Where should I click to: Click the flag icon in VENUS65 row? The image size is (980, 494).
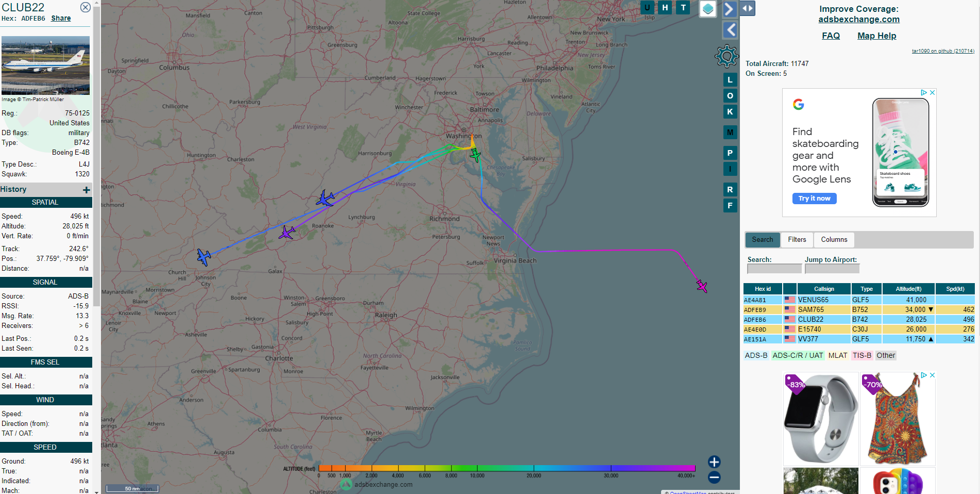(x=790, y=300)
